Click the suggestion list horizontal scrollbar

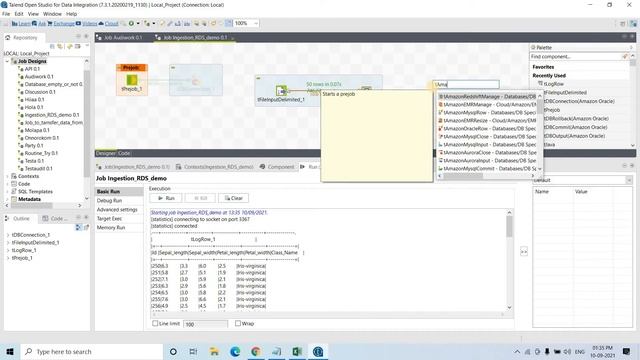click(486, 176)
